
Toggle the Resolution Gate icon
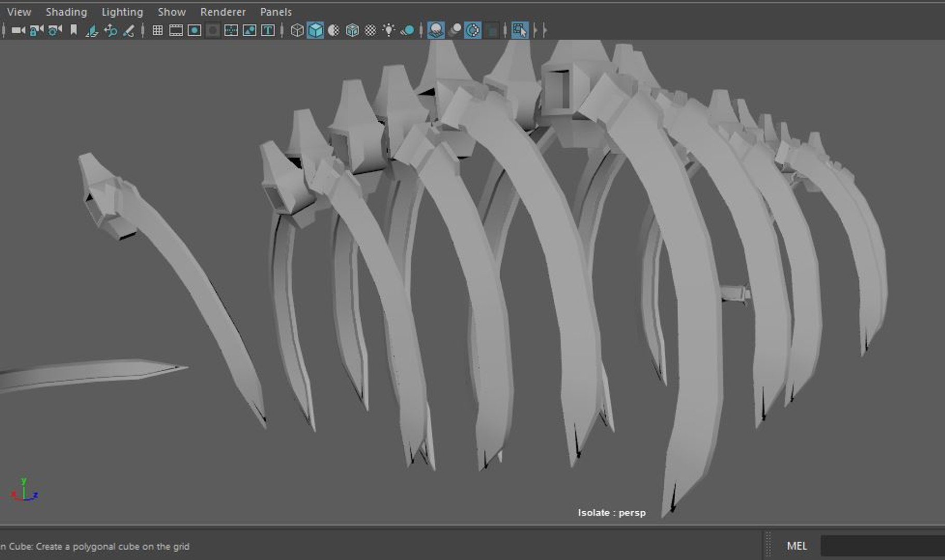click(x=195, y=31)
